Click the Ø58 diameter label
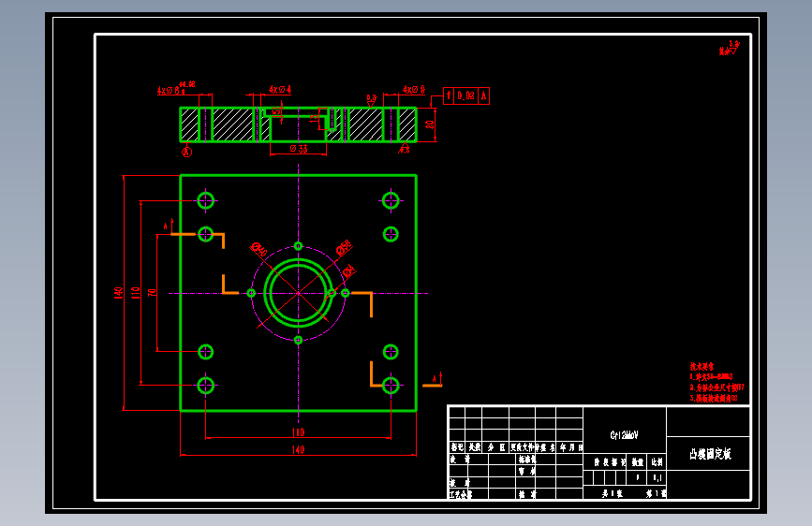812x526 pixels. pos(344,247)
